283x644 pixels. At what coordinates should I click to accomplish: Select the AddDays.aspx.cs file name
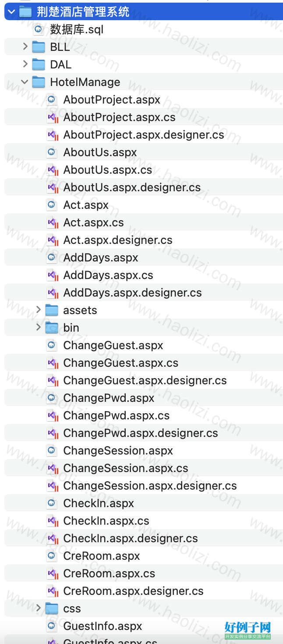(x=108, y=275)
